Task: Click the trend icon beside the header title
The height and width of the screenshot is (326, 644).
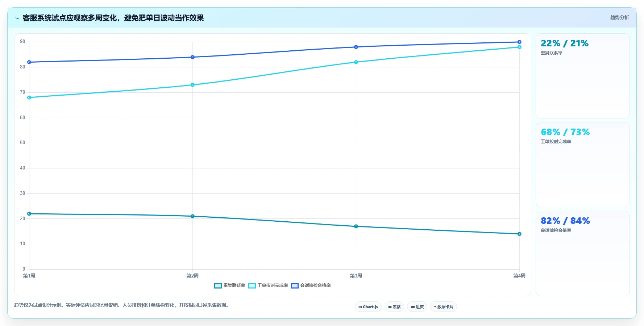Action: 17,18
